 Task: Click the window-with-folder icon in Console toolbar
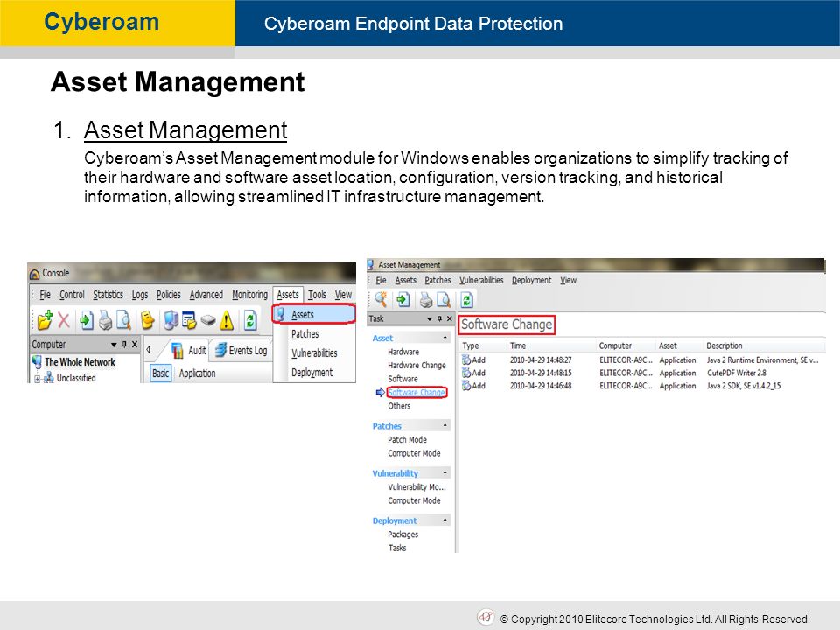[x=189, y=320]
